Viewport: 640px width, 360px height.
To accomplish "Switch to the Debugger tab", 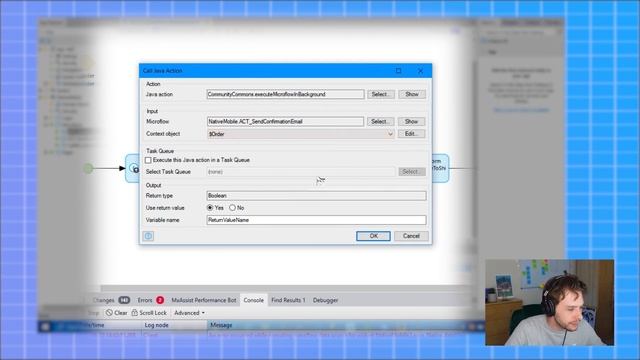I will [325, 300].
